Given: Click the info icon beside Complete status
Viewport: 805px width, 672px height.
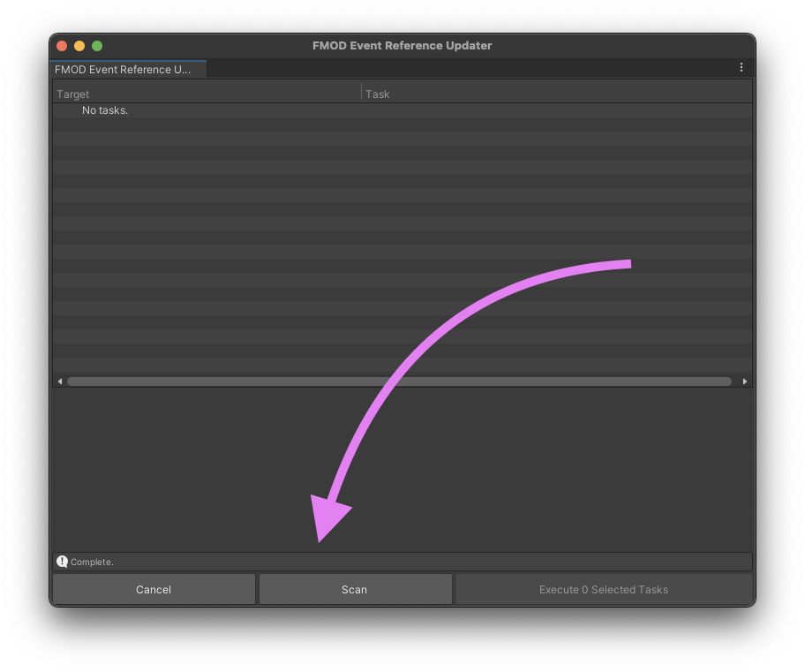Looking at the screenshot, I should 62,562.
